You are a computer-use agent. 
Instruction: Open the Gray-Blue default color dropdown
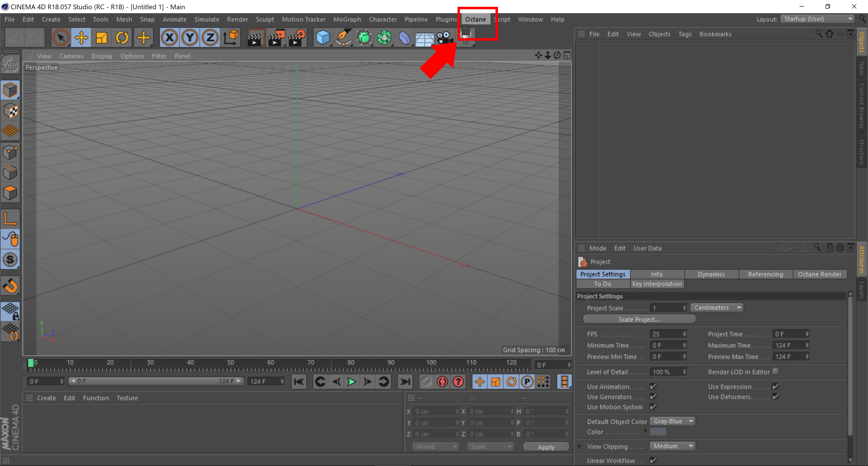672,421
